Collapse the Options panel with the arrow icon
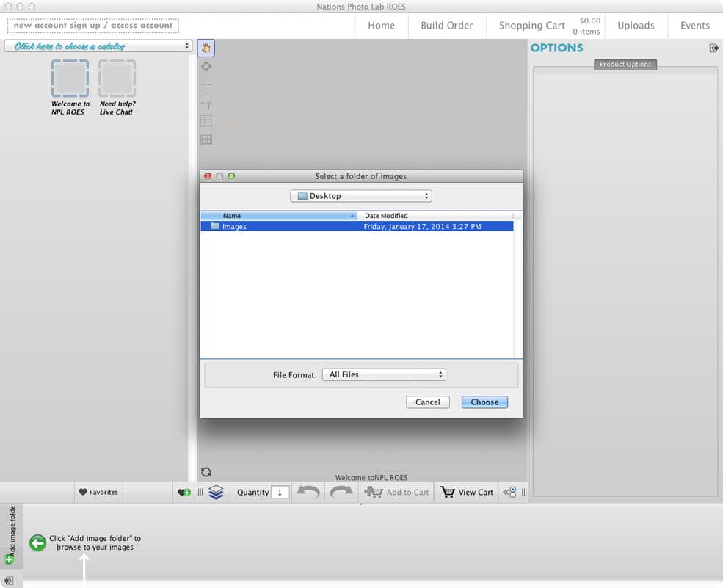Viewport: 723px width, 588px height. [x=713, y=48]
